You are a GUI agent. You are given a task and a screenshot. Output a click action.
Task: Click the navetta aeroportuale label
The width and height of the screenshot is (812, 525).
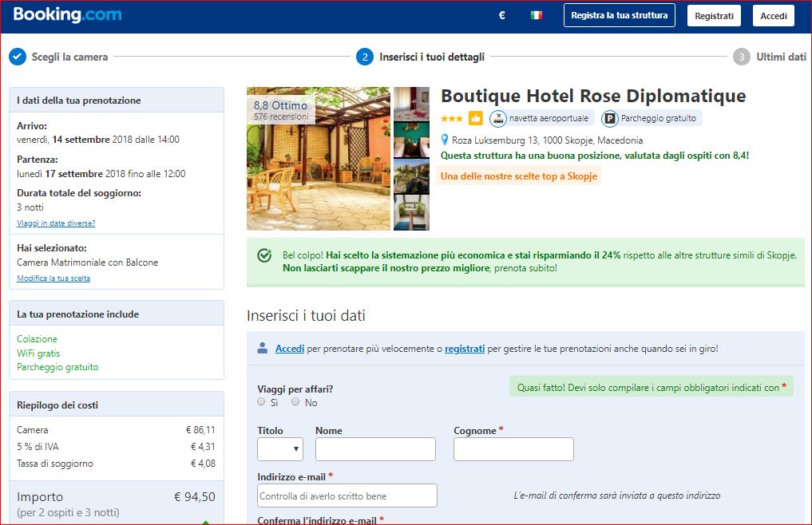pos(549,119)
